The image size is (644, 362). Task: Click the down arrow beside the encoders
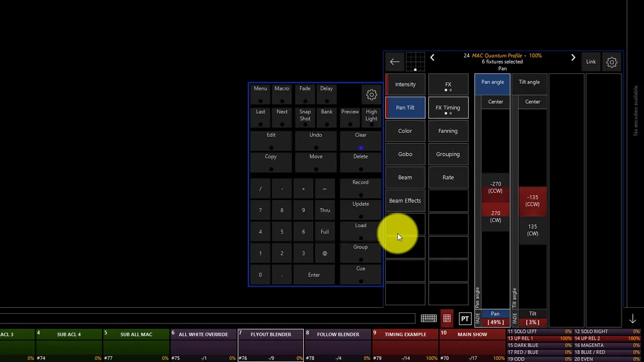[633, 319]
